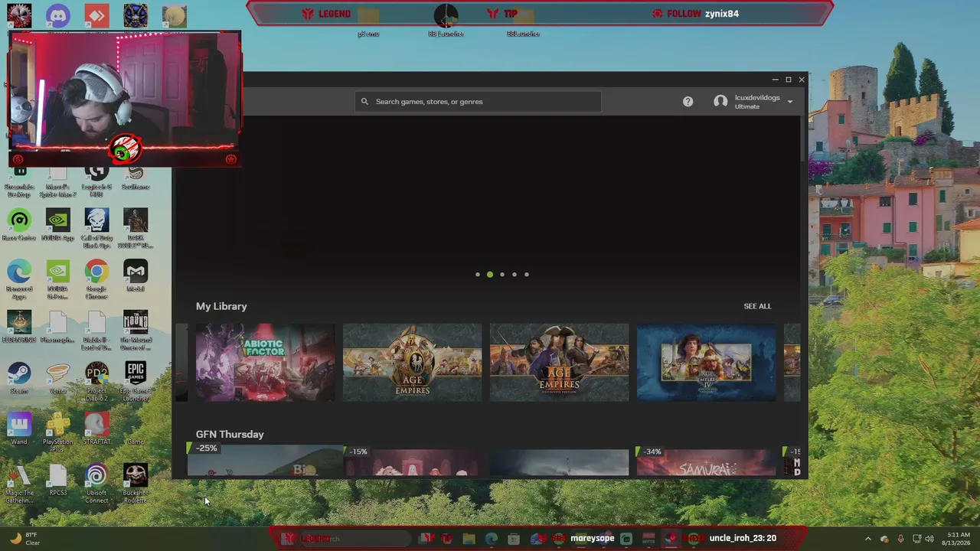980x551 pixels.
Task: Launch Ubisoft Connect from the desktop
Action: (x=96, y=484)
